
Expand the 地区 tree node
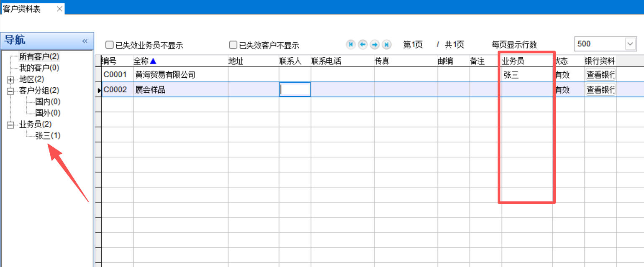point(10,79)
